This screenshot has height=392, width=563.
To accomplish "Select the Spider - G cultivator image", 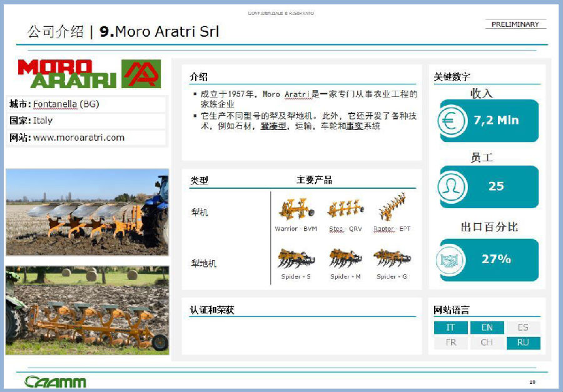I will click(x=392, y=258).
